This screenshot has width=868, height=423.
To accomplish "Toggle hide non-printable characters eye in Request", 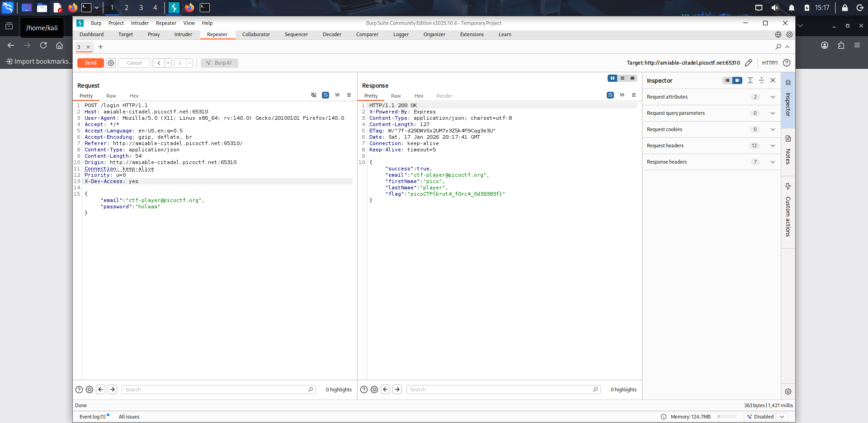I will [314, 95].
